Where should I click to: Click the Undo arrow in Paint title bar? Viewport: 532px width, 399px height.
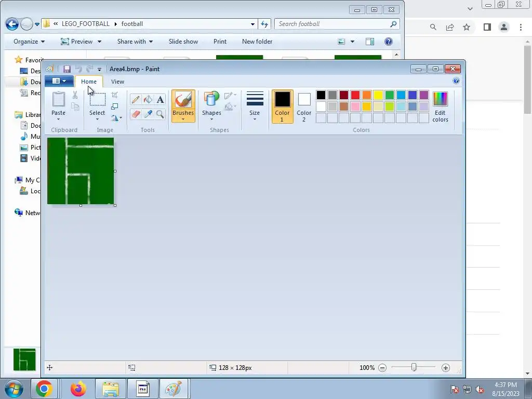point(78,69)
